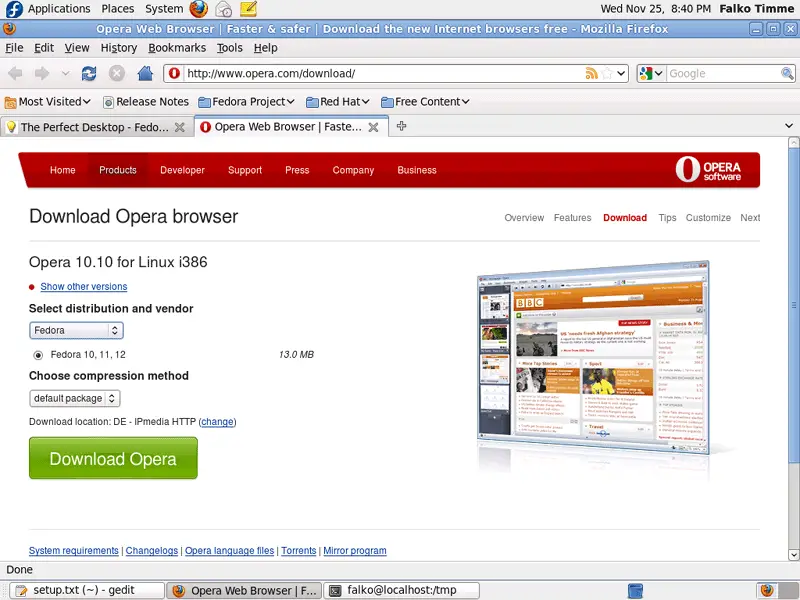Open the Help menu
The height and width of the screenshot is (600, 800).
pyautogui.click(x=265, y=48)
